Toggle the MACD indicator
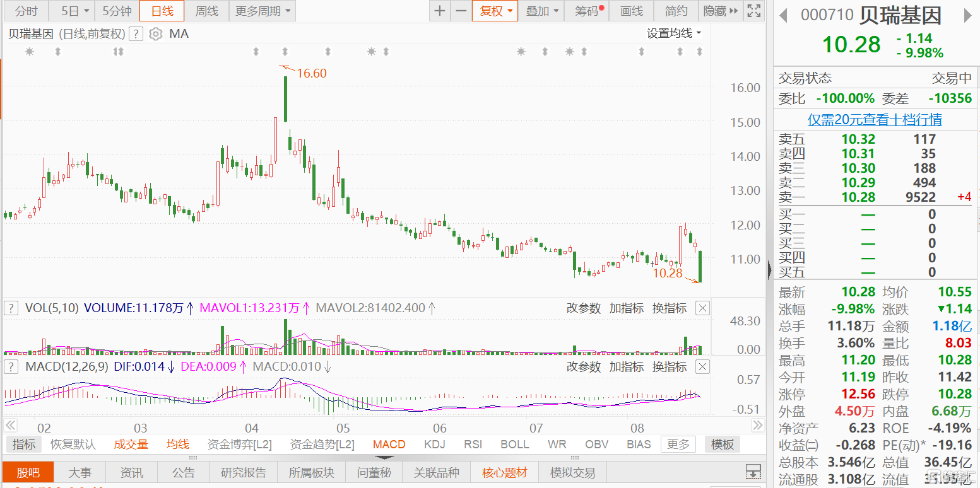This screenshot has width=980, height=488. coord(389,444)
